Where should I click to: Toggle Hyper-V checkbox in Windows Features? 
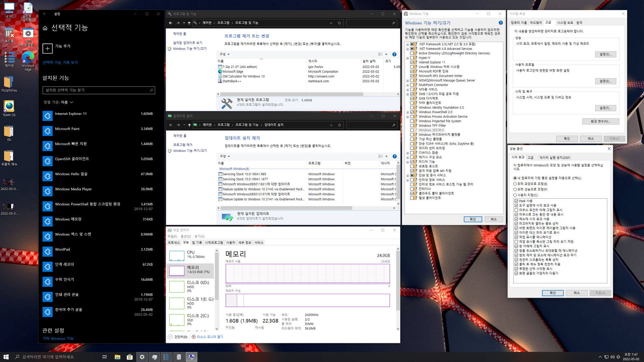point(412,58)
